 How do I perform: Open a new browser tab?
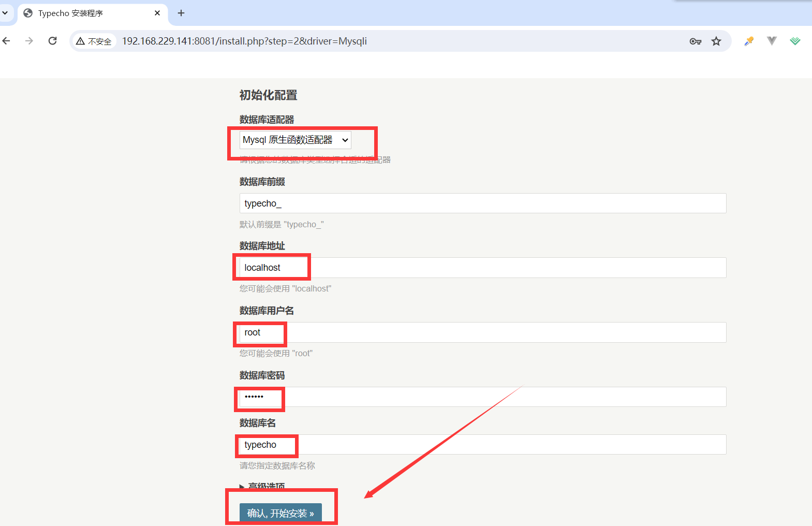click(x=181, y=13)
